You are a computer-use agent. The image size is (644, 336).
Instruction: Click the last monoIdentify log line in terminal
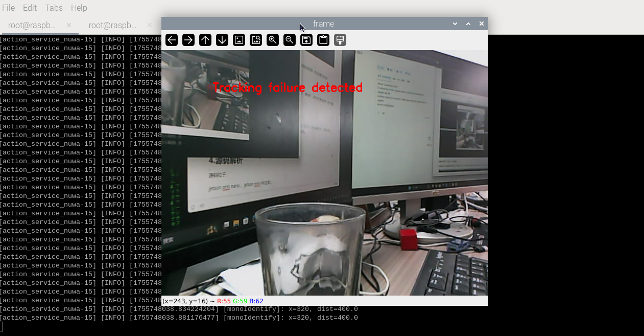pyautogui.click(x=179, y=318)
